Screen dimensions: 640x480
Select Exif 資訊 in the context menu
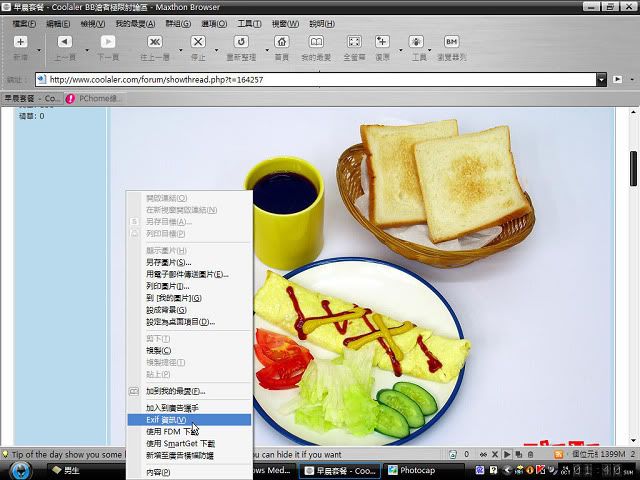click(x=166, y=420)
